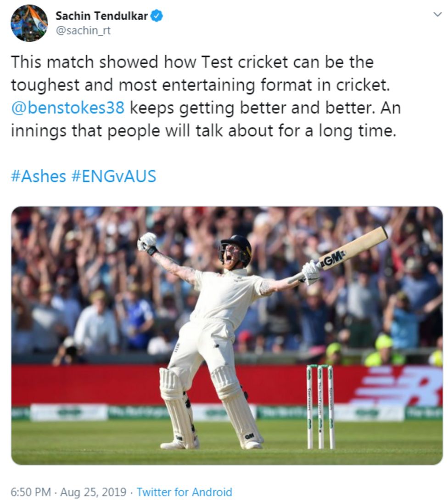The width and height of the screenshot is (448, 503).
Task: Click the stumps in the image
Action: (320, 404)
